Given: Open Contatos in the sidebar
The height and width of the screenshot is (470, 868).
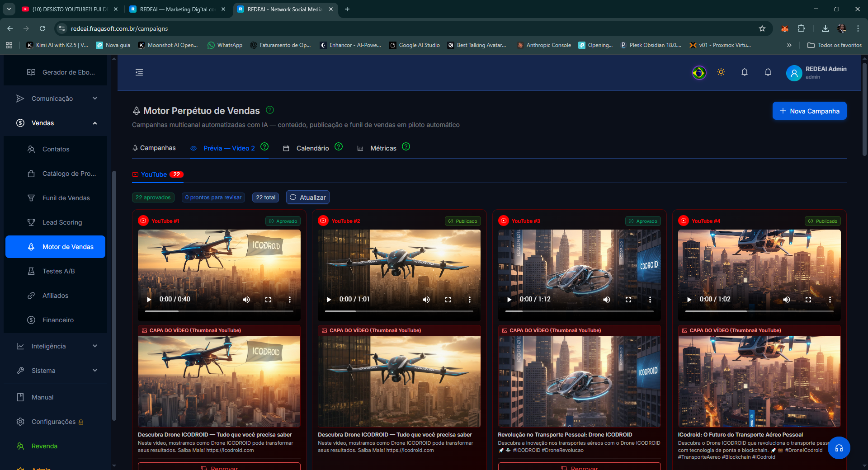Looking at the screenshot, I should point(56,149).
